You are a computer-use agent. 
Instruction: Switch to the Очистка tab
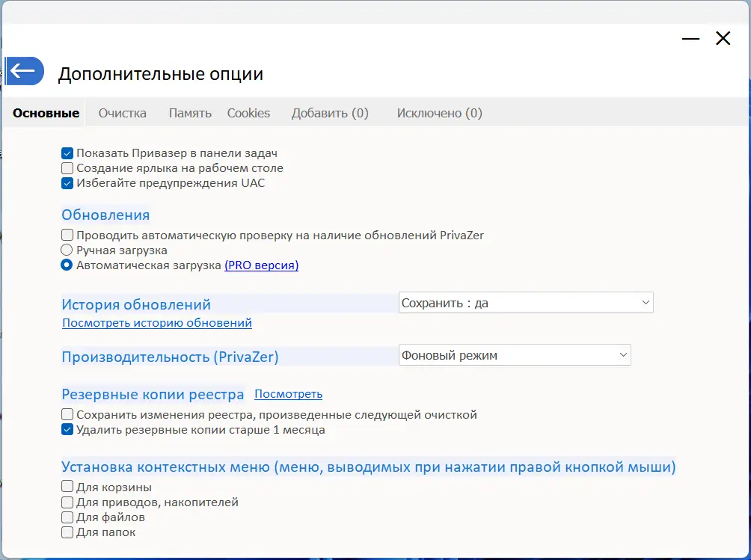[123, 114]
